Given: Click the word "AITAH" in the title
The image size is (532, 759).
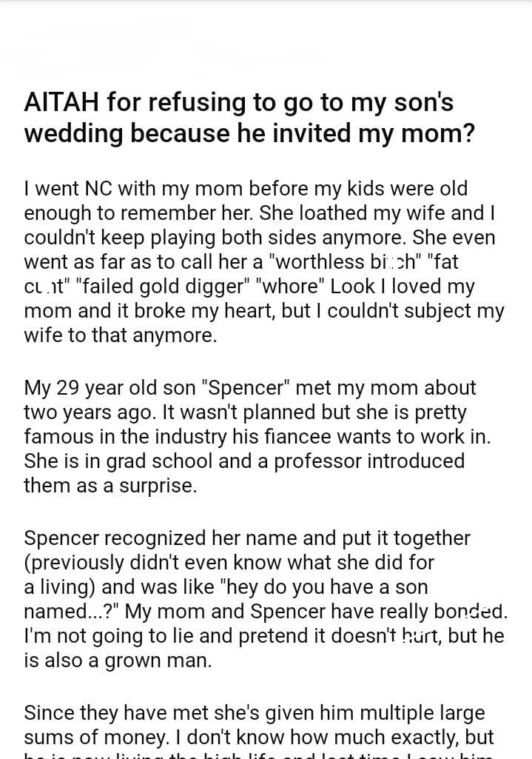Looking at the screenshot, I should click(x=61, y=102).
